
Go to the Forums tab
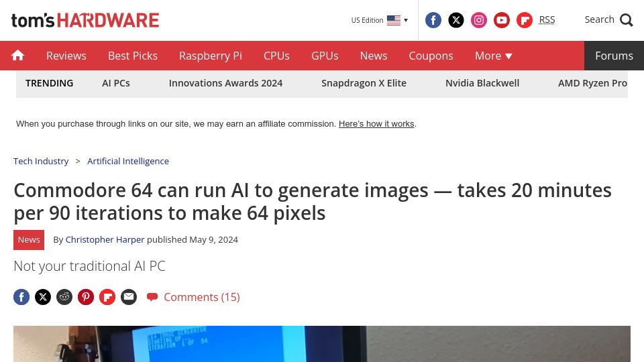pos(614,56)
